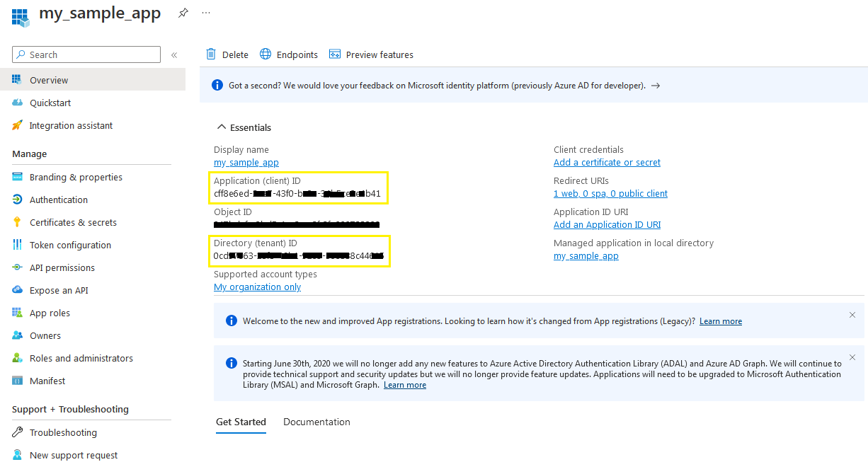The width and height of the screenshot is (868, 462).
Task: Open the 1 web, 0 spa redirect URIs link
Action: pyautogui.click(x=610, y=193)
